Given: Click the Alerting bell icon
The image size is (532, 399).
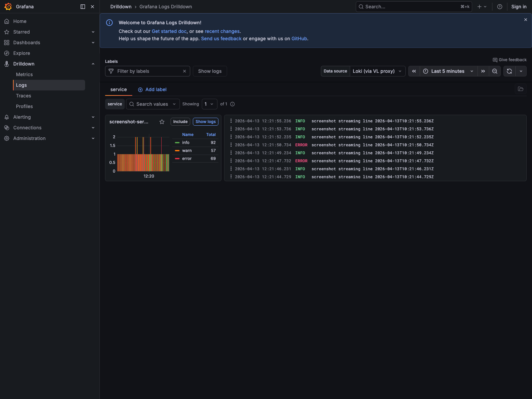Looking at the screenshot, I should pyautogui.click(x=7, y=117).
